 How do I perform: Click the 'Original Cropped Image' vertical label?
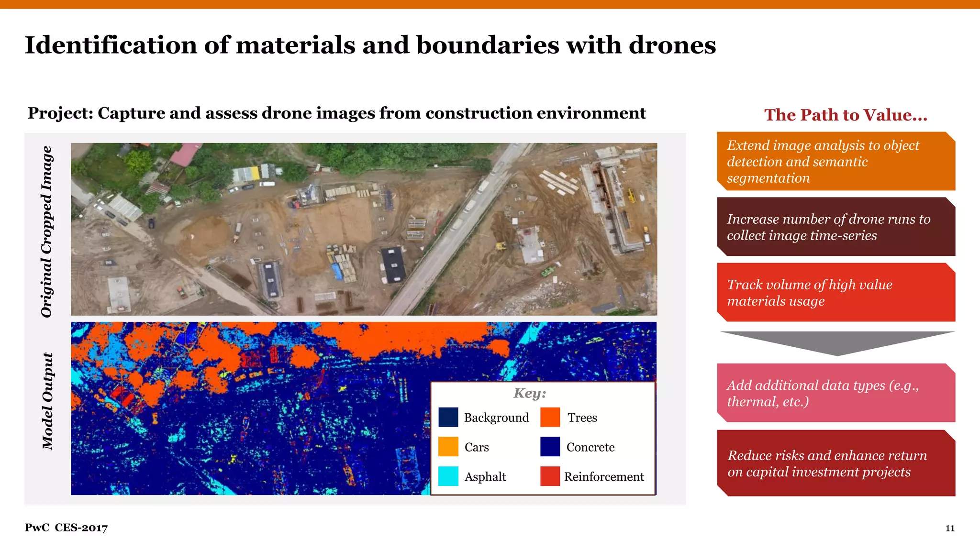(x=46, y=231)
